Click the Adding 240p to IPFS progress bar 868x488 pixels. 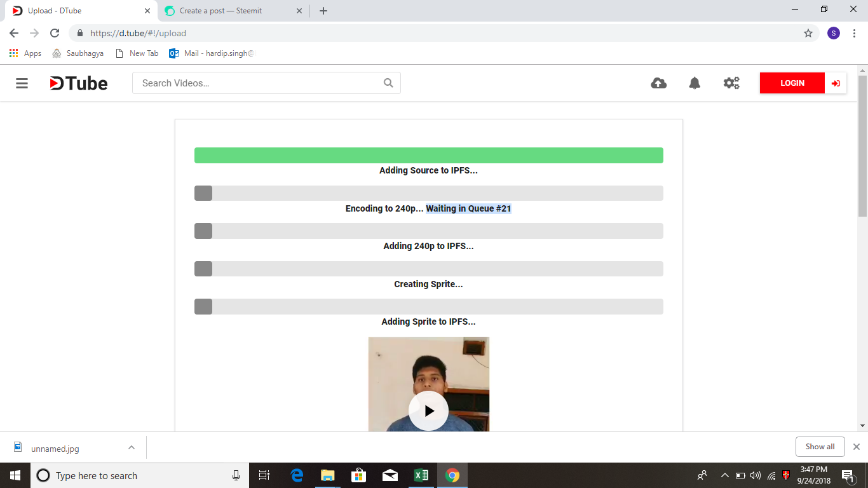429,231
